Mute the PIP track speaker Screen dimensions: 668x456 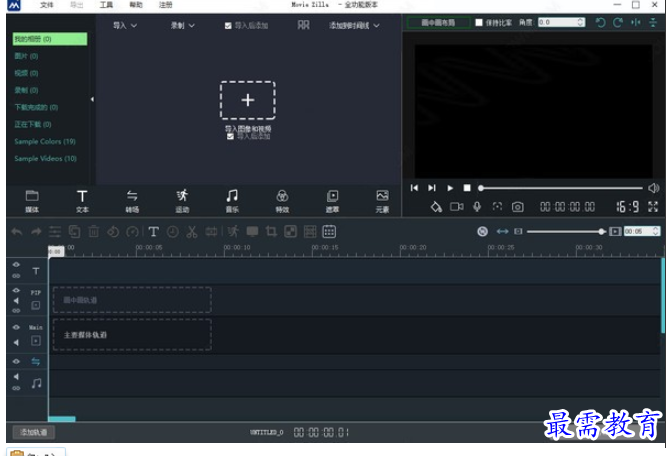click(16, 300)
